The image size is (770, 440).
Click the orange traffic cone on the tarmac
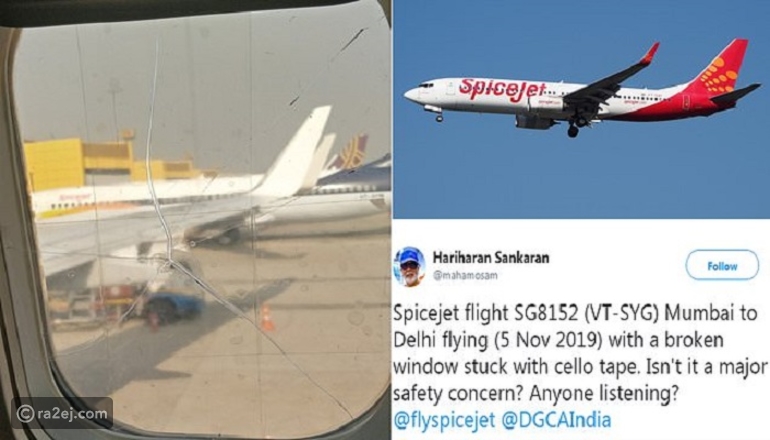click(x=267, y=318)
